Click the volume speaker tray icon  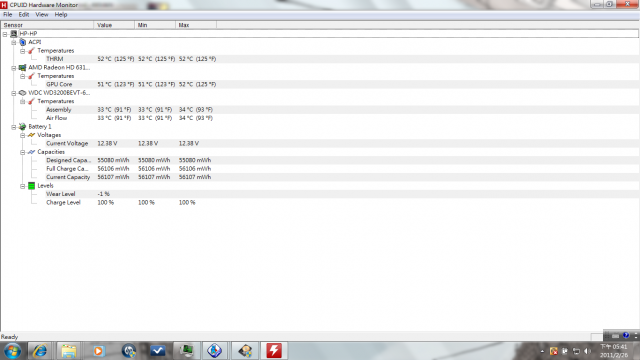587,351
